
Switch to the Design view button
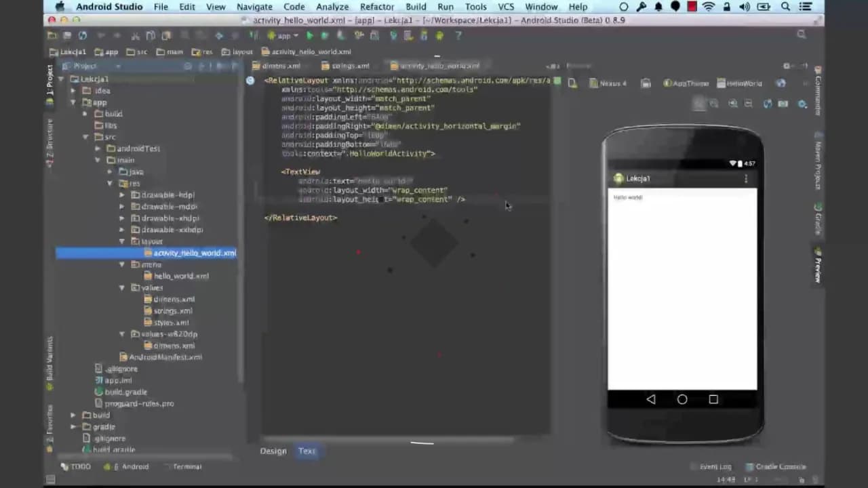[273, 451]
